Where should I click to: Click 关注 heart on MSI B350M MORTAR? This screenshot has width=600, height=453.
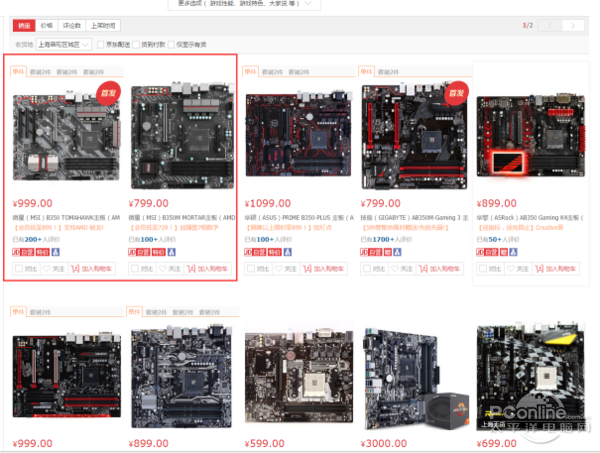point(170,269)
